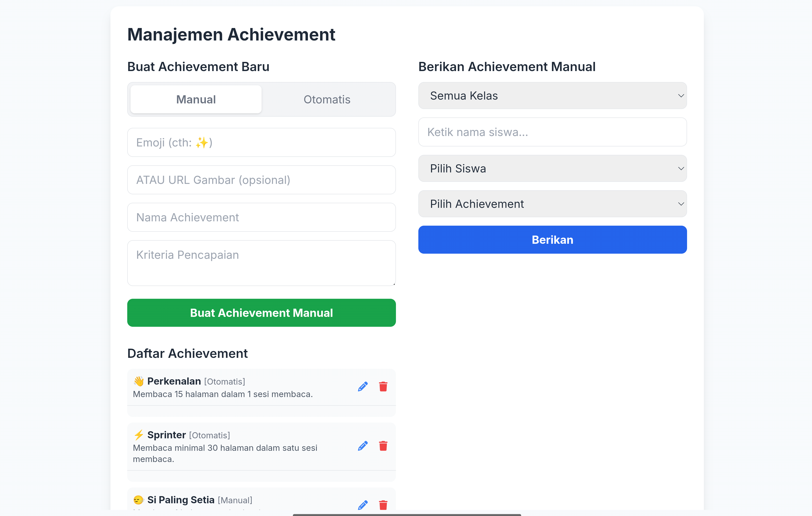The image size is (812, 516).
Task: Open the Pilih Achievement dropdown
Action: [552, 204]
